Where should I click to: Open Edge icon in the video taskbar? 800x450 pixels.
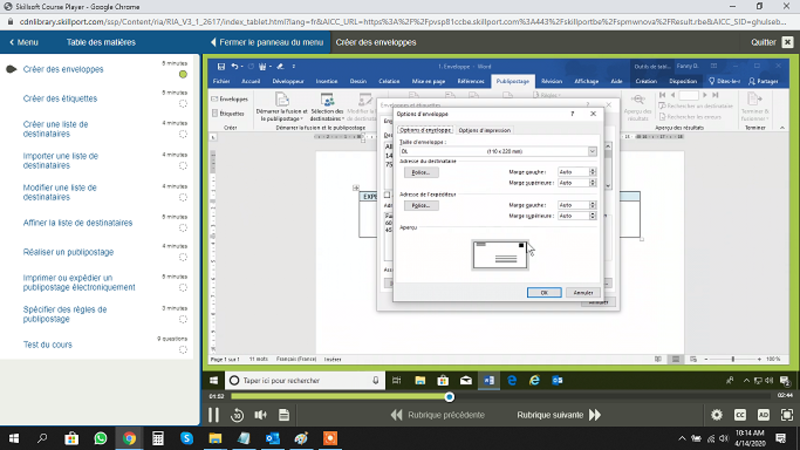pos(512,381)
